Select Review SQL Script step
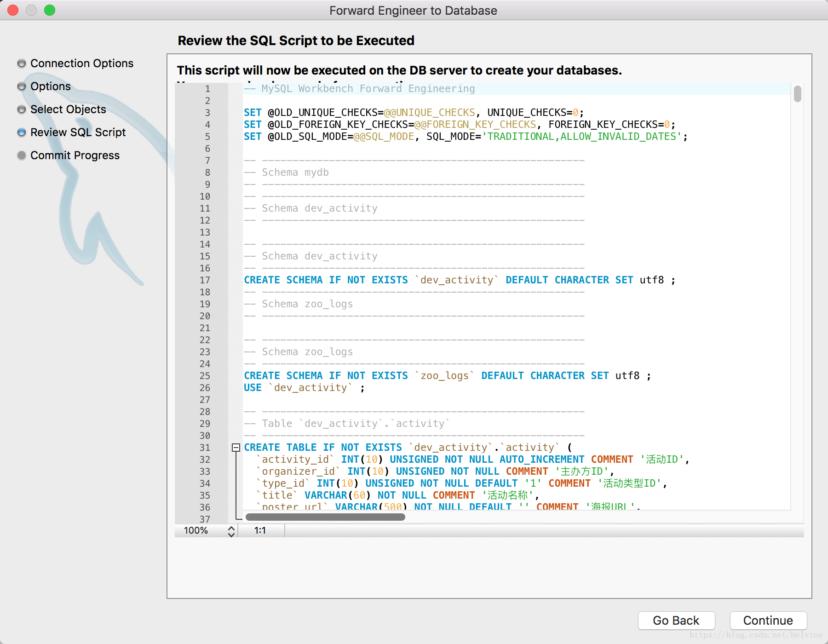 tap(78, 132)
